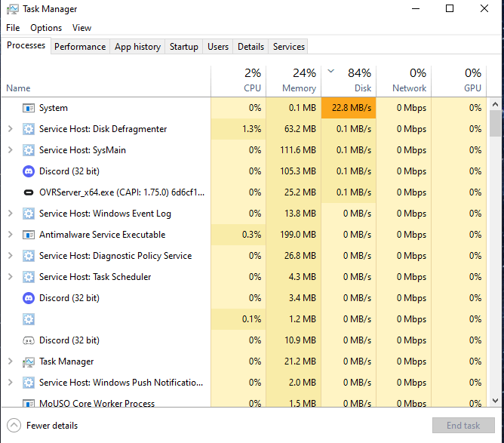Expand Service Host: Windows Push Notification
The height and width of the screenshot is (443, 504).
click(11, 383)
